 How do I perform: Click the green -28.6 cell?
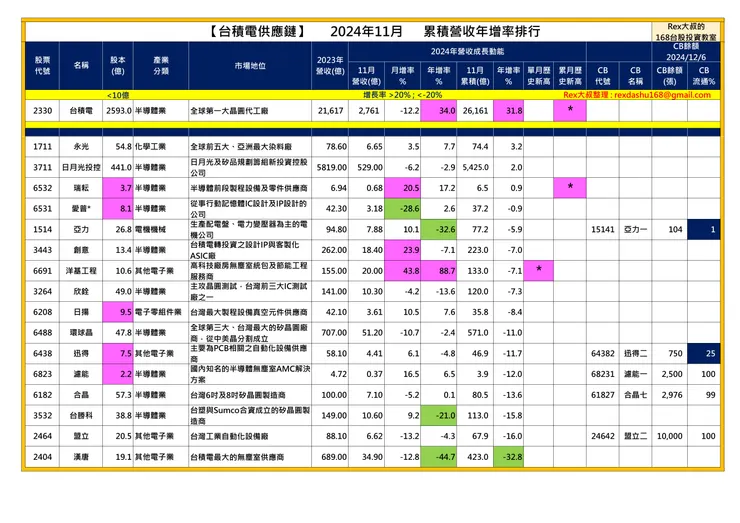click(403, 208)
